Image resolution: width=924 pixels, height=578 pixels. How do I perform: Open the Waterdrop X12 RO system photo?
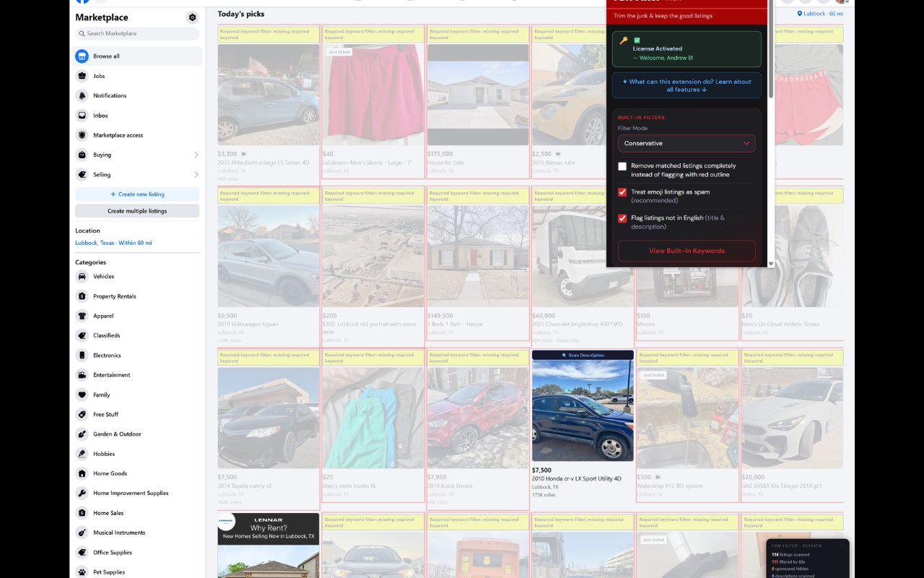click(687, 418)
